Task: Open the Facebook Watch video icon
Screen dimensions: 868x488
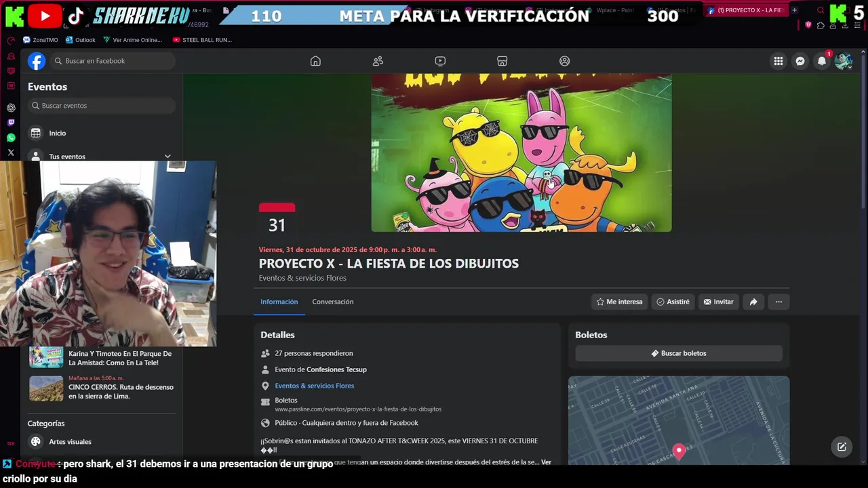Action: coord(440,61)
